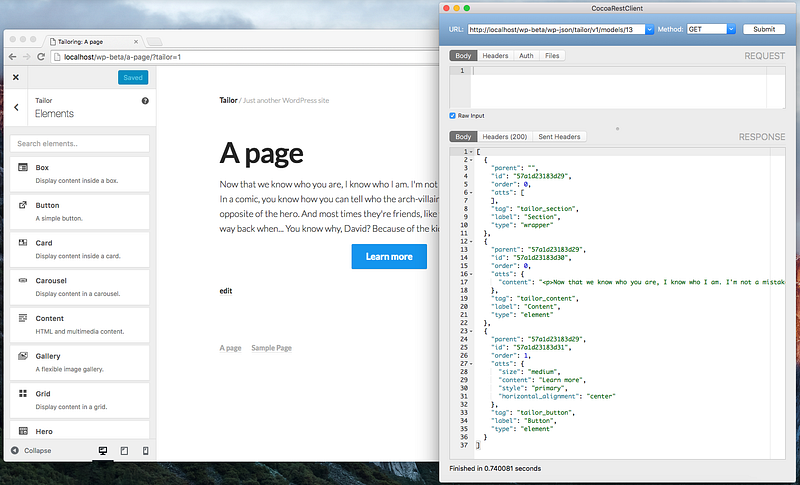Go back using the sidebar chevron arrow
The height and width of the screenshot is (485, 800).
click(16, 107)
